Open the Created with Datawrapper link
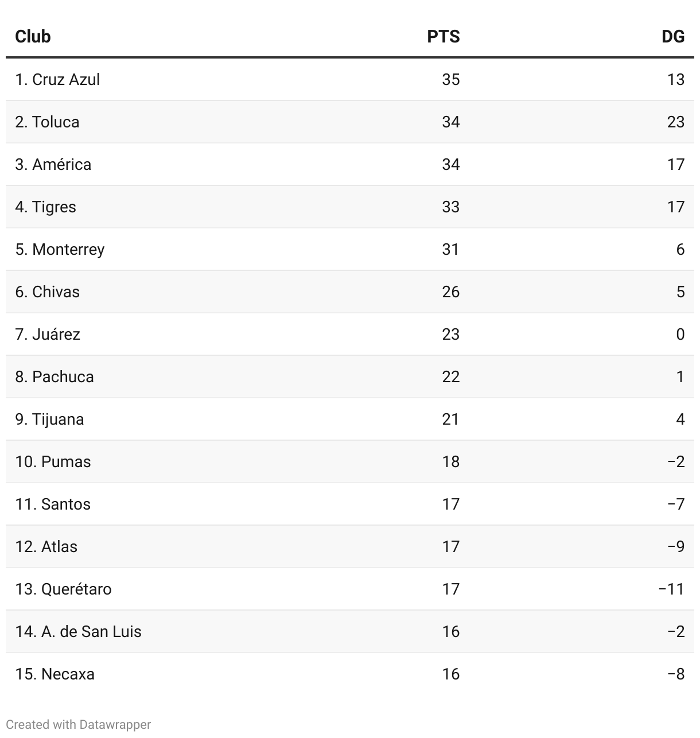Viewport: 700px width, 738px height. (x=79, y=724)
